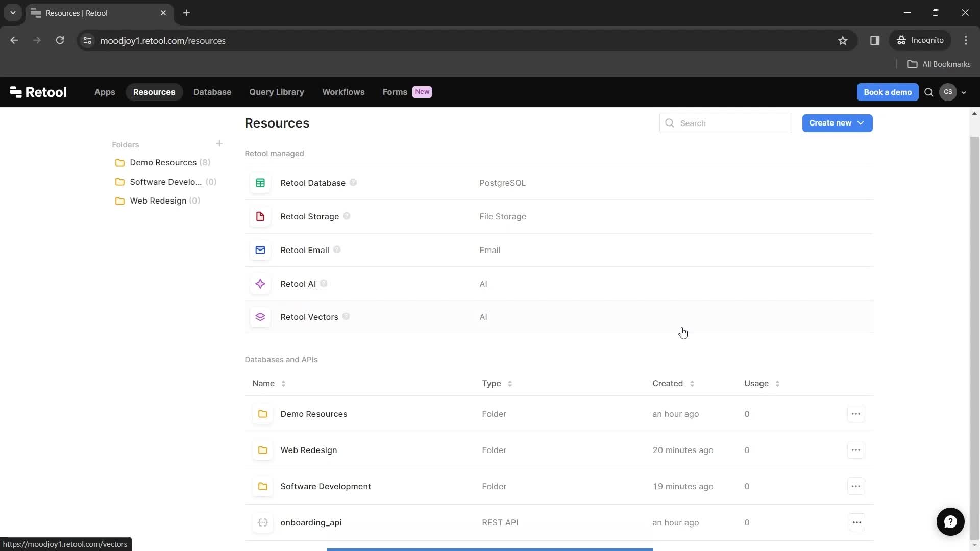The height and width of the screenshot is (551, 980).
Task: Open a new browser tab
Action: pyautogui.click(x=186, y=13)
